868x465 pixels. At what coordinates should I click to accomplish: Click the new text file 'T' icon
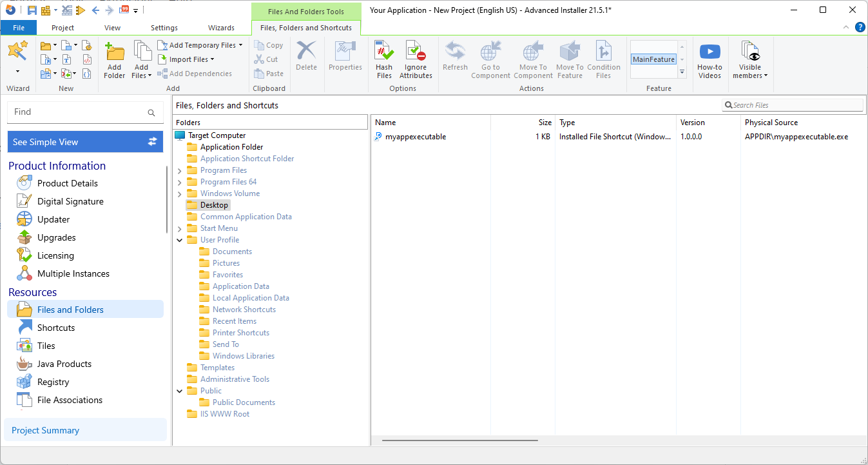pos(66,59)
